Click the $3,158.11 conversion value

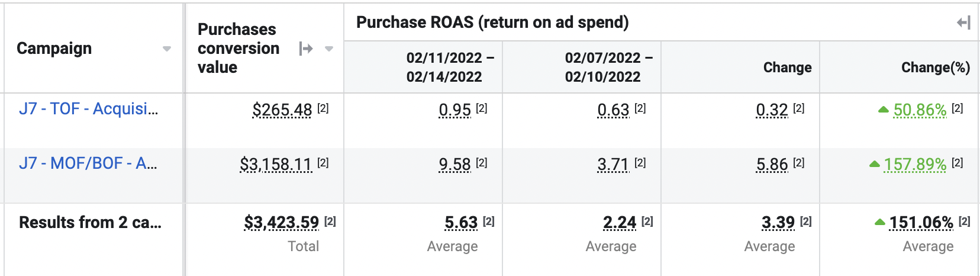point(276,165)
